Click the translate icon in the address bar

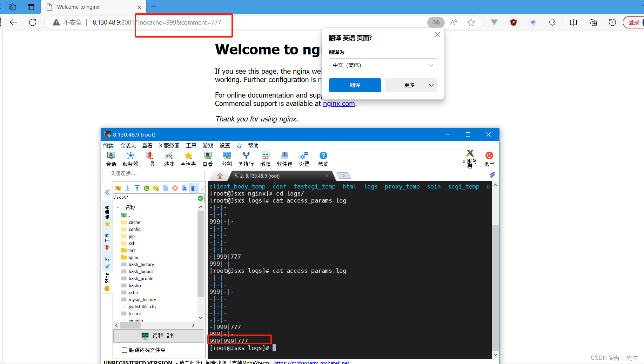coord(436,22)
